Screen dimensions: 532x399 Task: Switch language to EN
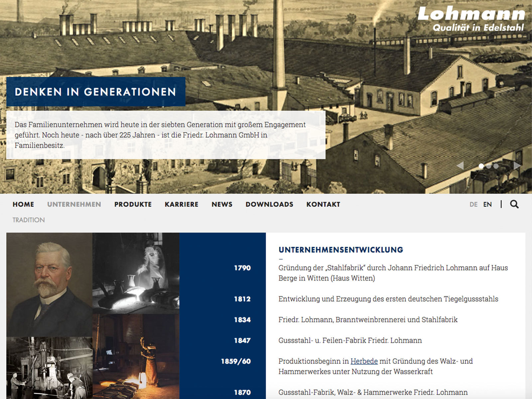487,204
